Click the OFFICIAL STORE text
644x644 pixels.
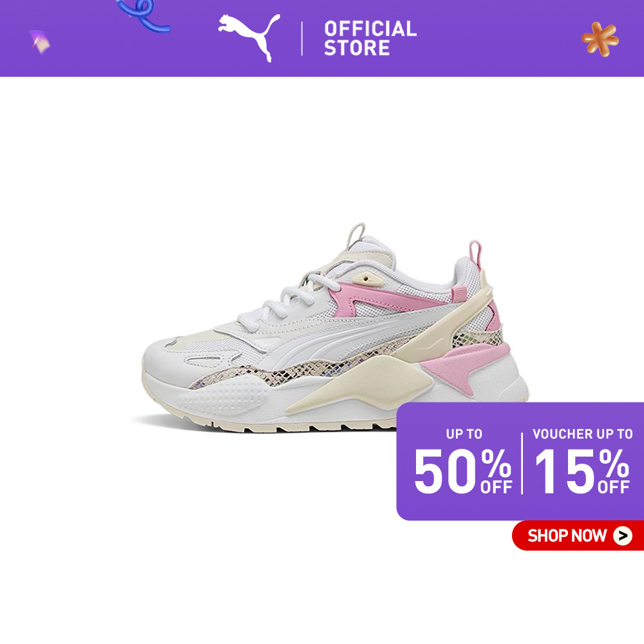point(370,38)
